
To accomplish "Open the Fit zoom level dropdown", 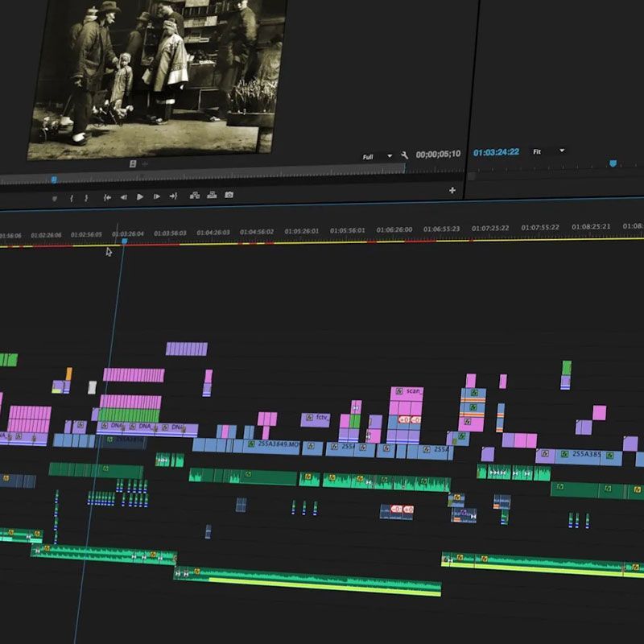I will [548, 151].
